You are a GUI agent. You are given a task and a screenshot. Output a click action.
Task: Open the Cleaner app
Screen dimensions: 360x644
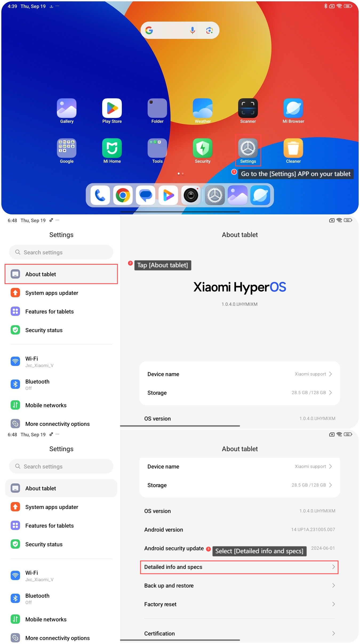pyautogui.click(x=293, y=148)
